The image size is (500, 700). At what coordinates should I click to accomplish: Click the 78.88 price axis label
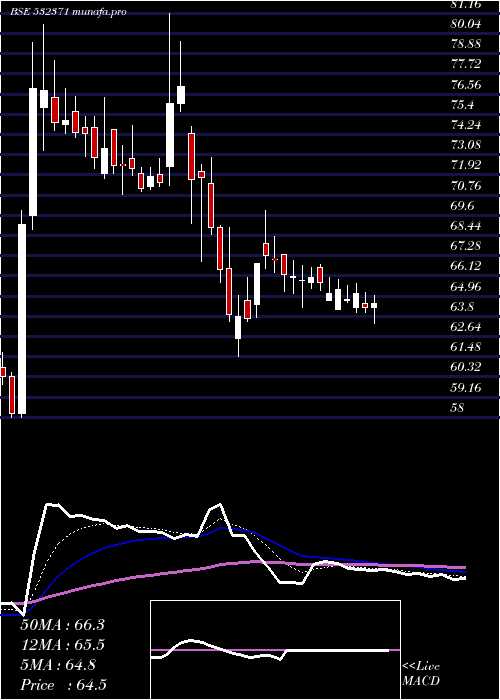pos(466,44)
